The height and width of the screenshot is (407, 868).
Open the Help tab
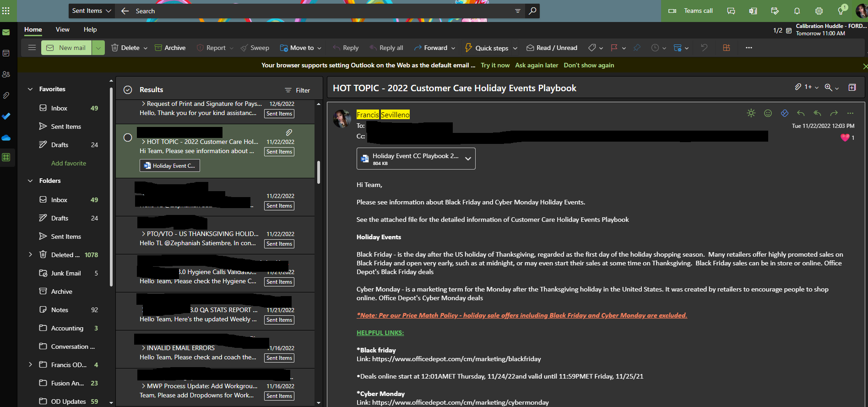(90, 29)
